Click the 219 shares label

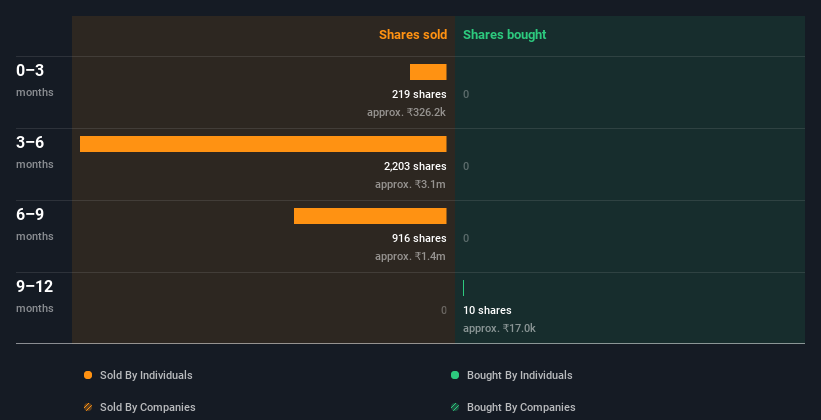[x=419, y=94]
